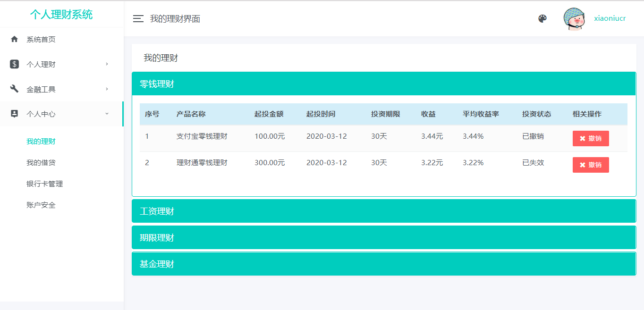Expand the 基金理财 panel
This screenshot has width=644, height=310.
click(x=384, y=264)
